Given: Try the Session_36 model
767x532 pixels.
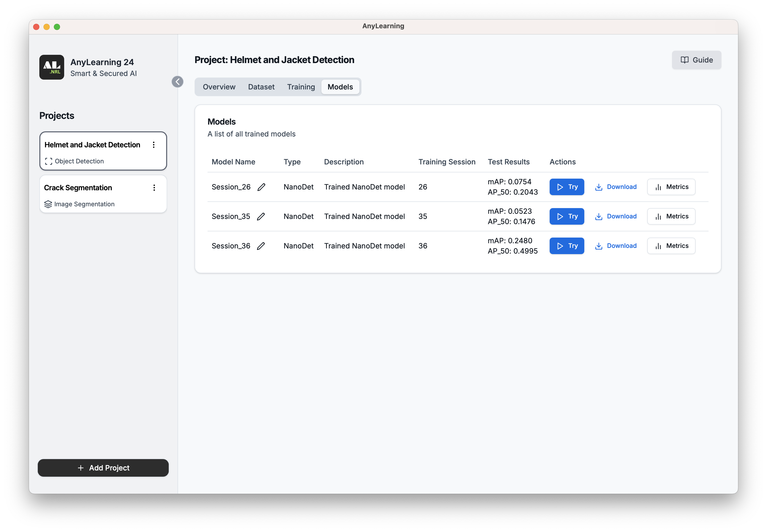Looking at the screenshot, I should point(566,246).
